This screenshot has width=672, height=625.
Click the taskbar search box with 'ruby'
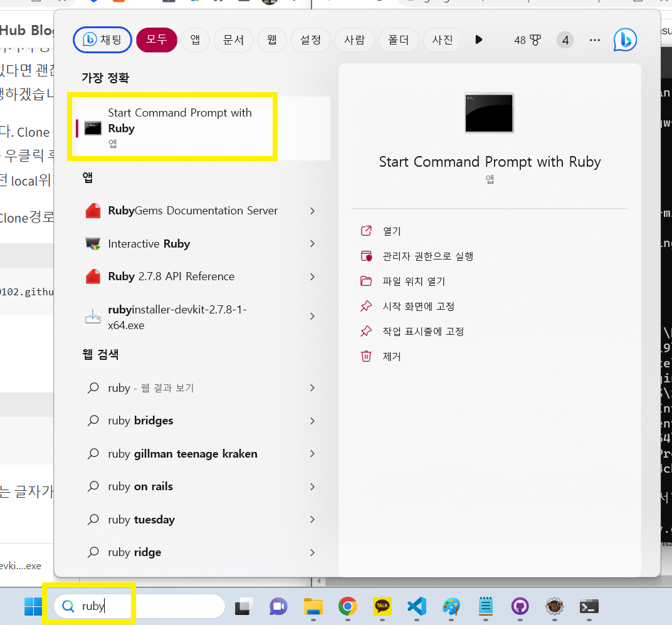pos(139,606)
